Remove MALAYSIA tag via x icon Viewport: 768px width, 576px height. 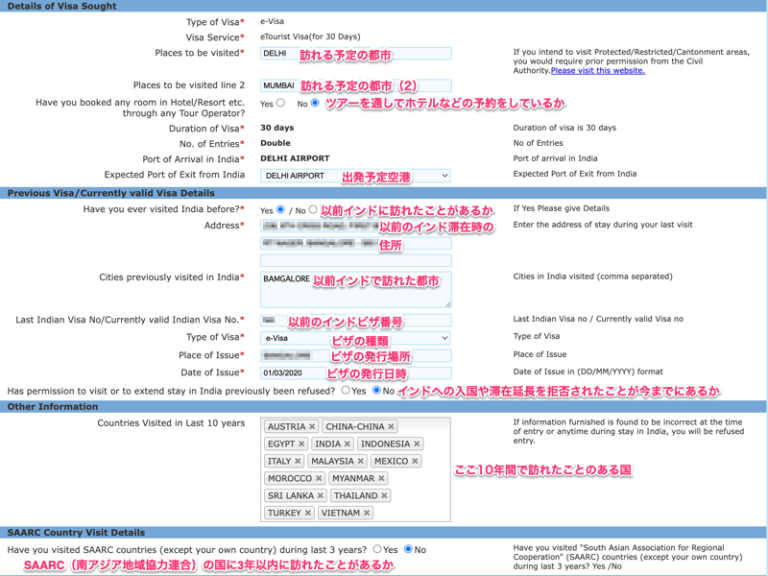click(x=360, y=461)
